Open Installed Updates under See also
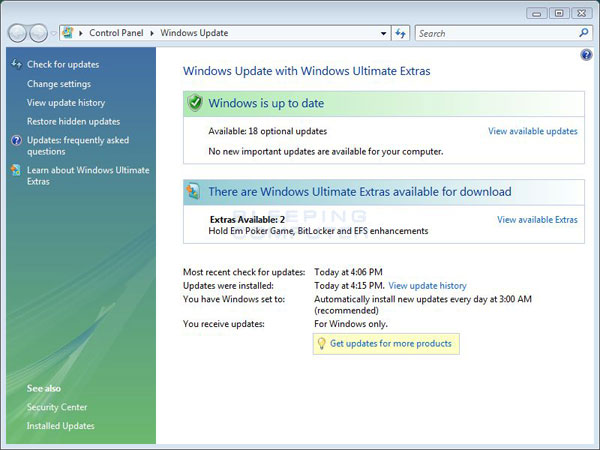 60,426
